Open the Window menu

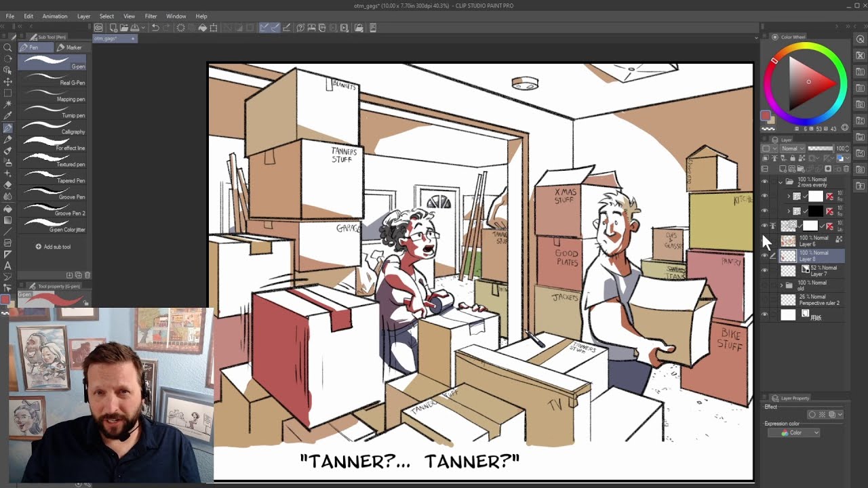[x=176, y=16]
